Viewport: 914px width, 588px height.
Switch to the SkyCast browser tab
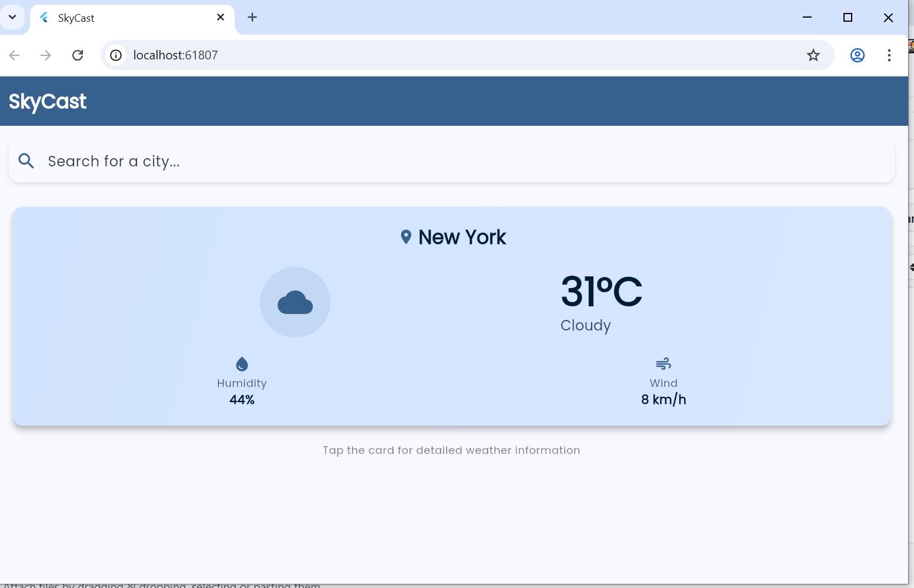[x=131, y=18]
